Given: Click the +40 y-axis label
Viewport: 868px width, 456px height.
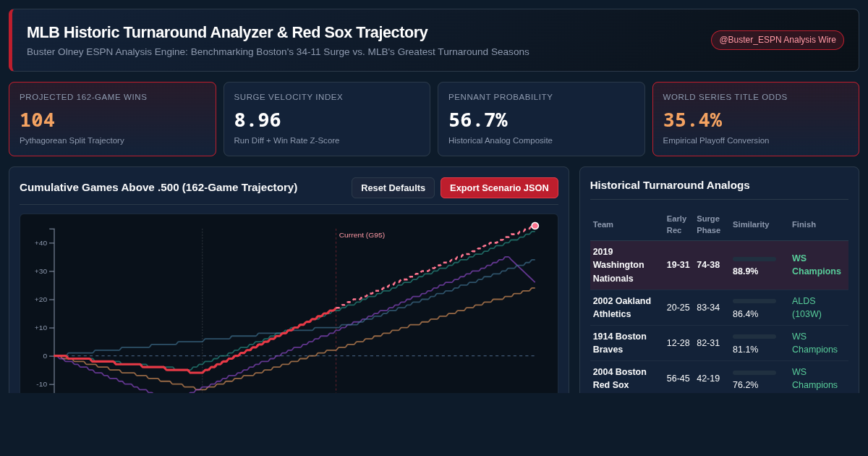Looking at the screenshot, I should tap(41, 243).
